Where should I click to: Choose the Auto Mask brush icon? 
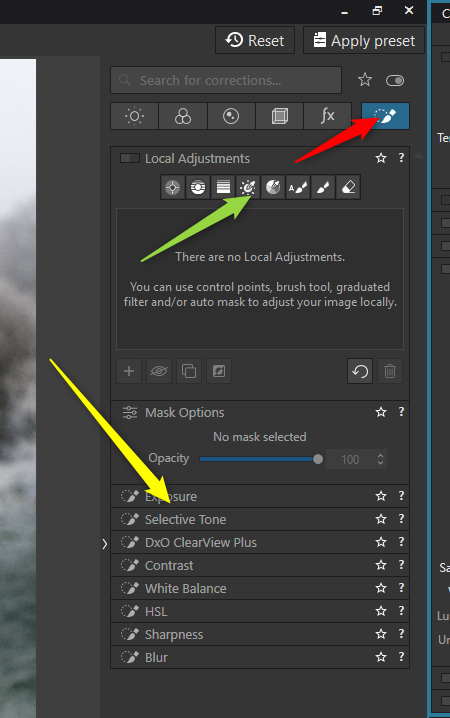tap(298, 187)
